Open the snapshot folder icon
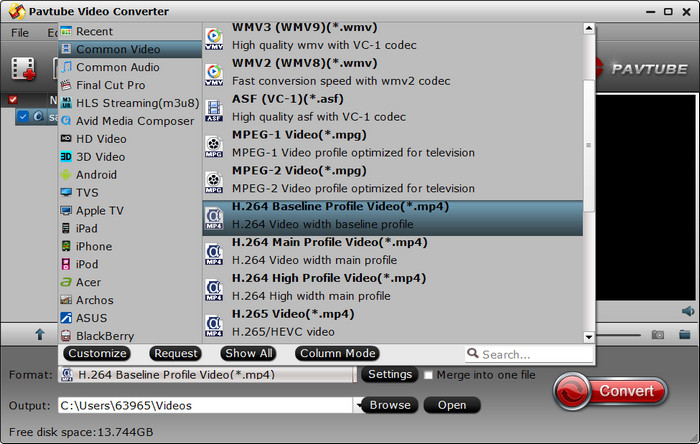700x444 pixels. [686, 335]
